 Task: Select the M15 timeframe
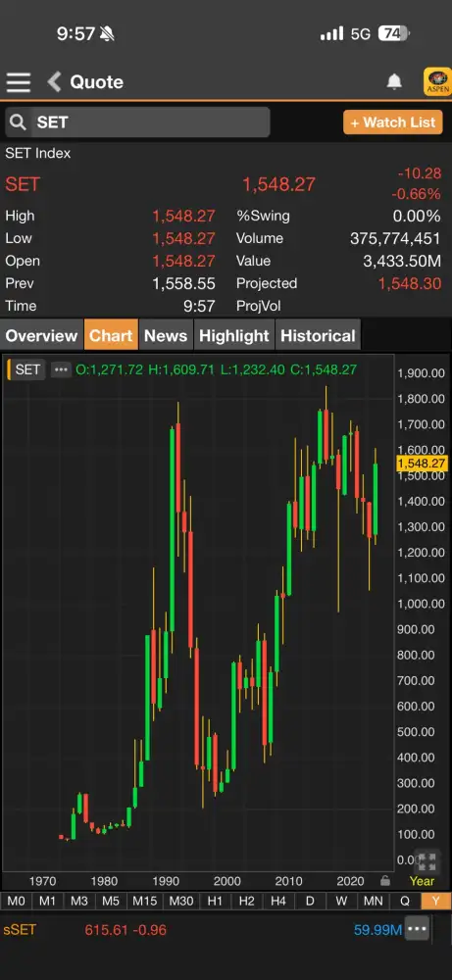(x=144, y=901)
